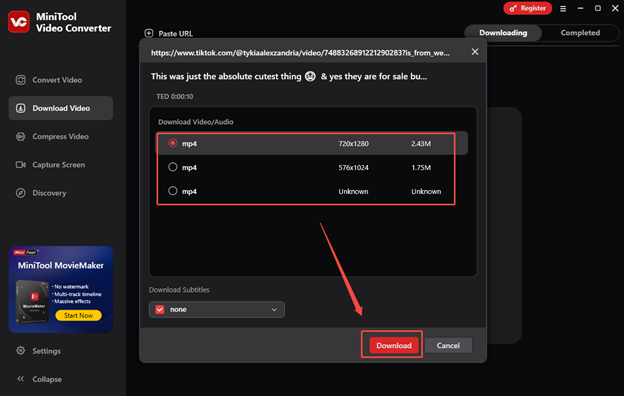Open the hamburger menu in title bar
This screenshot has height=396, width=624.
click(563, 8)
